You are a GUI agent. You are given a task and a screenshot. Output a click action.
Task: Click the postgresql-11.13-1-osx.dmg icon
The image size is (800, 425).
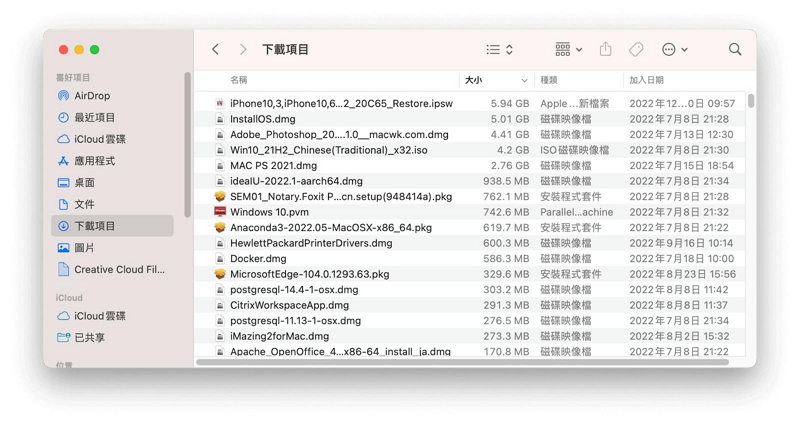coord(219,321)
